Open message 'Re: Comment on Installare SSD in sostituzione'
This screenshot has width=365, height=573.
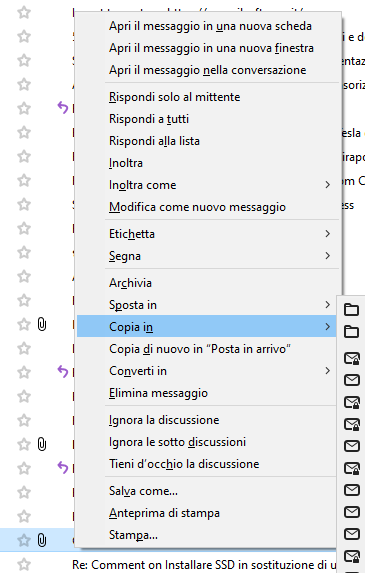204,565
